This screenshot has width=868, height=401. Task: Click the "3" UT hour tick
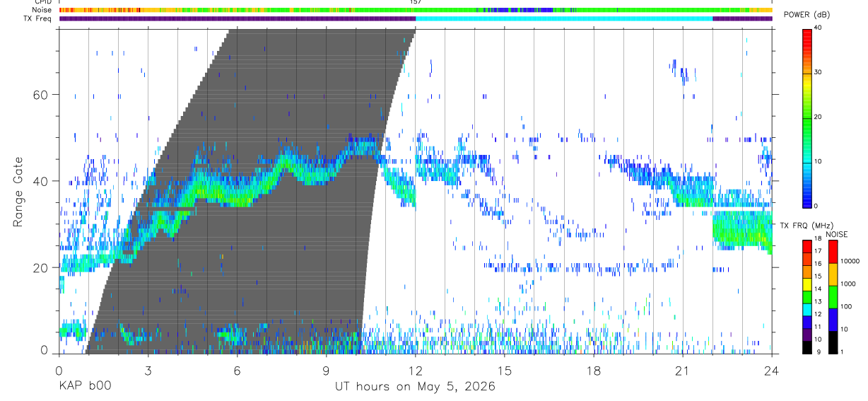point(148,370)
